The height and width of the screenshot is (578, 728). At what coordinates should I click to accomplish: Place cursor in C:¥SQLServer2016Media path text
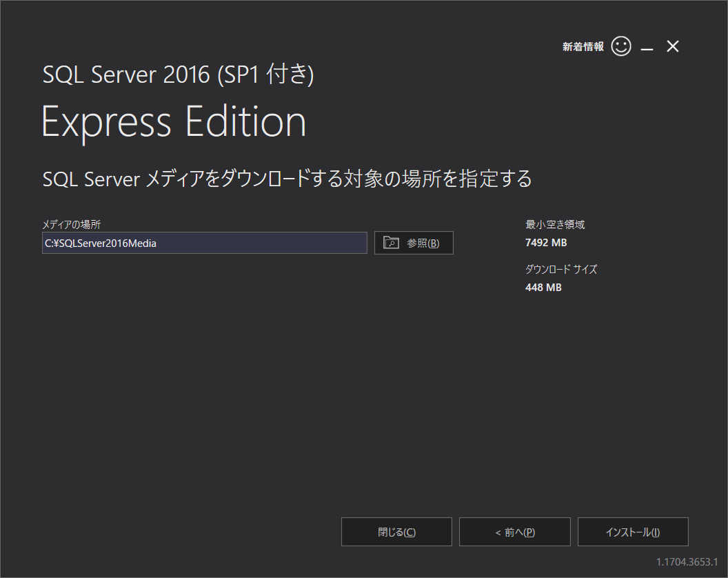100,243
